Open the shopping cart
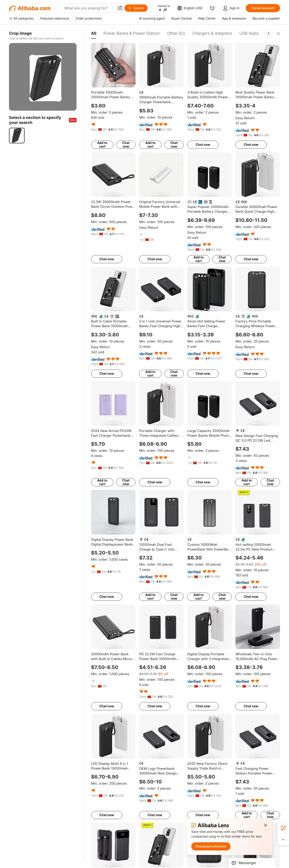 click(x=212, y=8)
